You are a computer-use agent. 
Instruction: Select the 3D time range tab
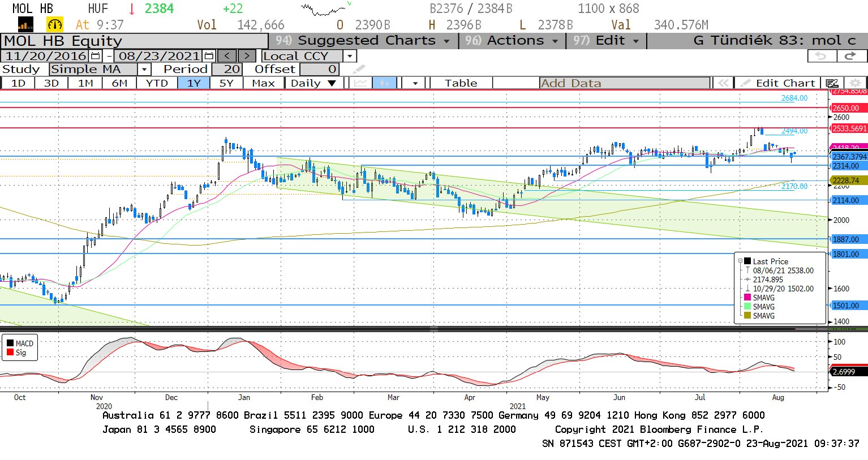(51, 83)
